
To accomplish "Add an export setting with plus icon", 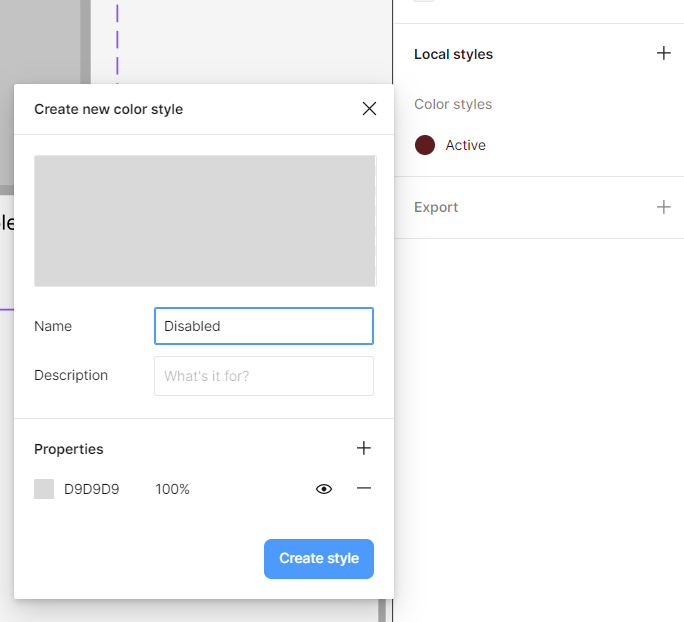I will (x=663, y=207).
